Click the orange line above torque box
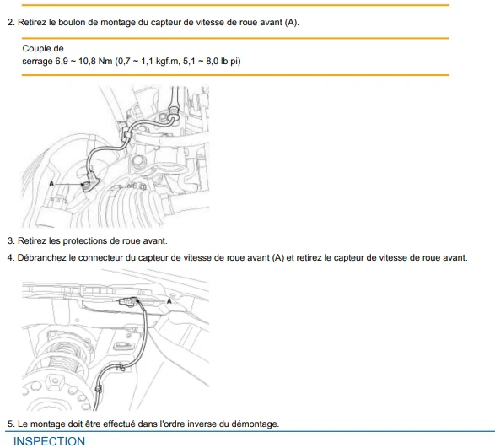This screenshot has width=495, height=448. tap(235, 38)
